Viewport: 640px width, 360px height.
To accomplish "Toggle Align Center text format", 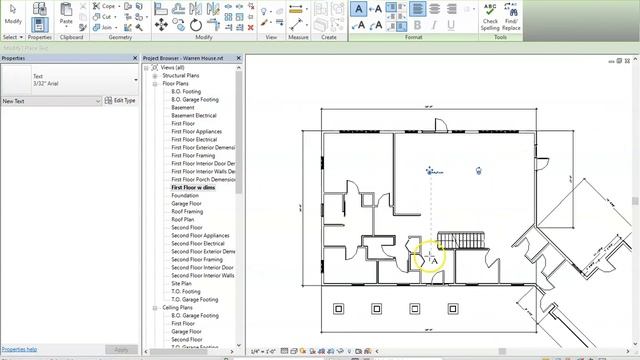I will pos(435,9).
